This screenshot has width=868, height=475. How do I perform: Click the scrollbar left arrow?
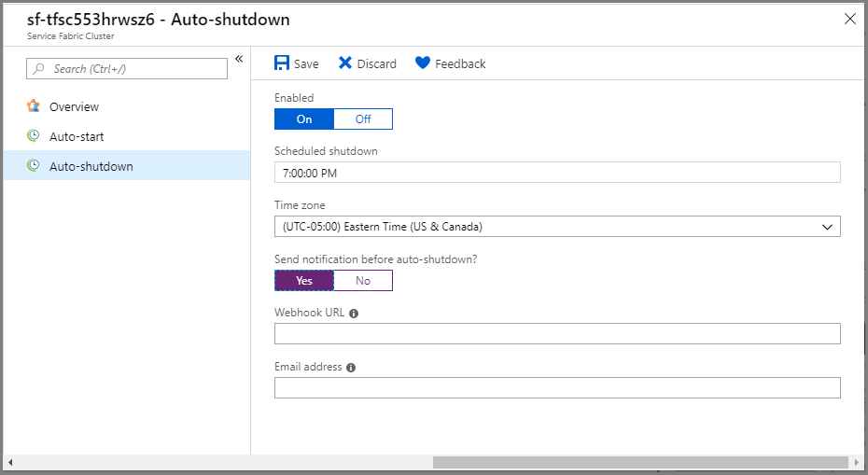(x=10, y=462)
